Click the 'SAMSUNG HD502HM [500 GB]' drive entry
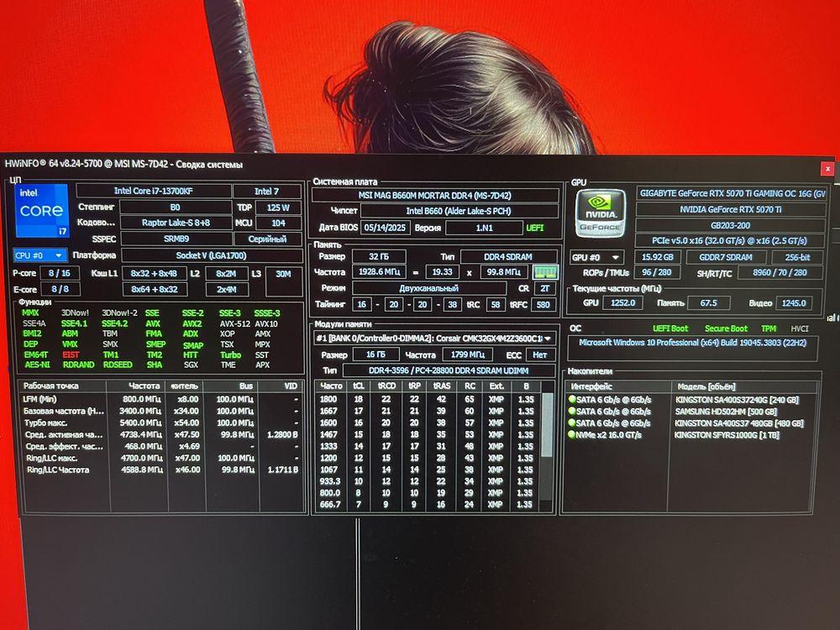This screenshot has height=630, width=840. coord(726,412)
